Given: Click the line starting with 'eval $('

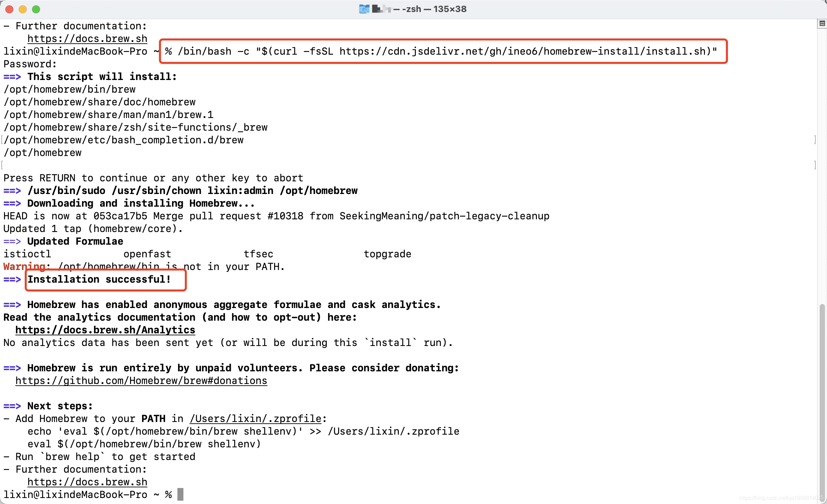Looking at the screenshot, I should (x=144, y=444).
